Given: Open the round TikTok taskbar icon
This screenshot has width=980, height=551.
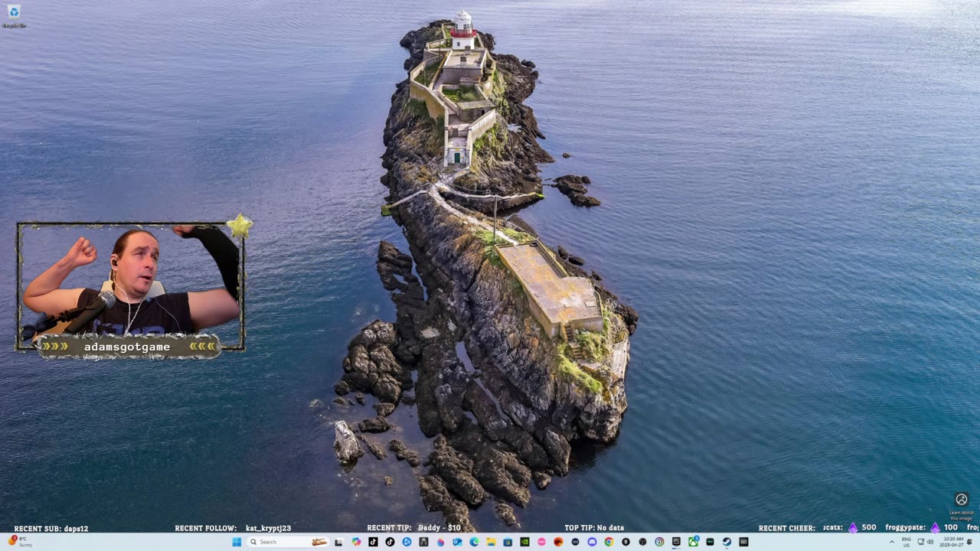Looking at the screenshot, I should coord(390,542).
